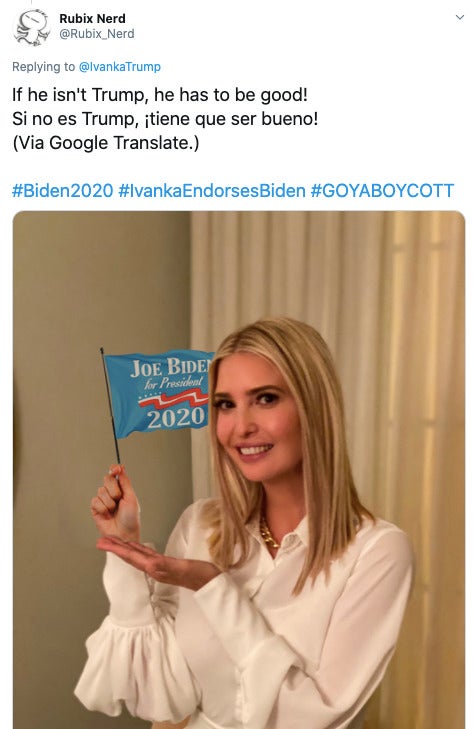Open the #GOYABOYCOTT hashtag

tap(382, 191)
